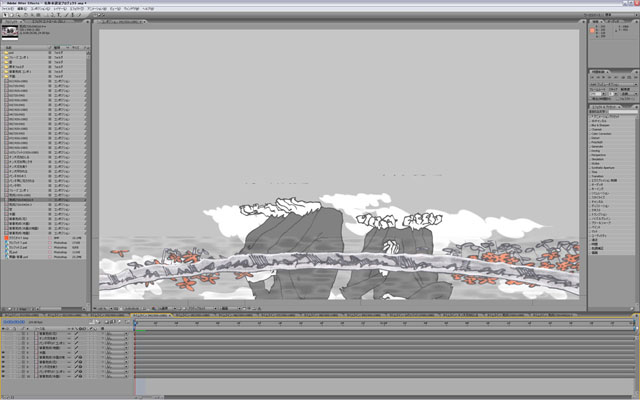
Task: Open the parent dropdown for timeline layer 1
Action: point(117,333)
